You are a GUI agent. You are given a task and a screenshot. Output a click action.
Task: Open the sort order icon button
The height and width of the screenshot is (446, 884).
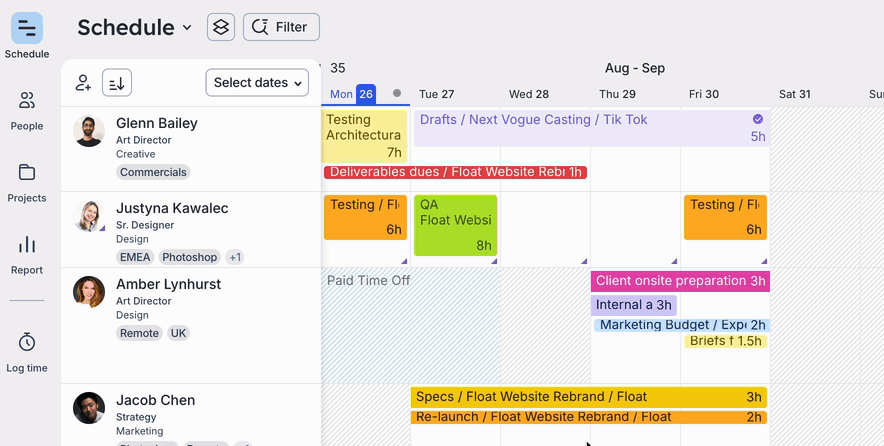117,83
